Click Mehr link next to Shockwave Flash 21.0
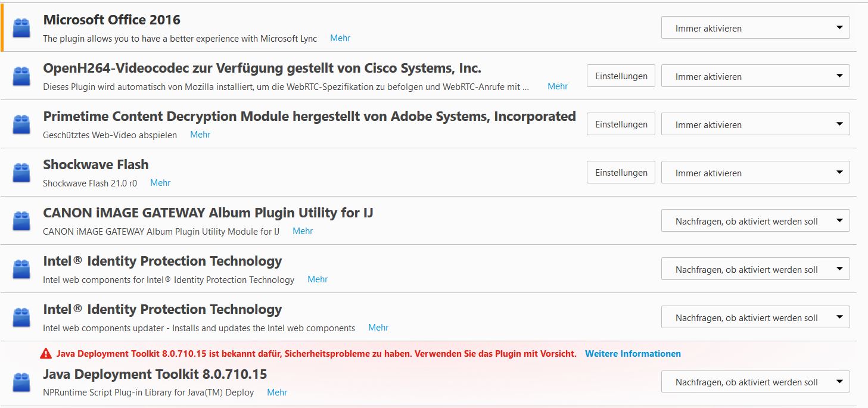 (x=160, y=183)
